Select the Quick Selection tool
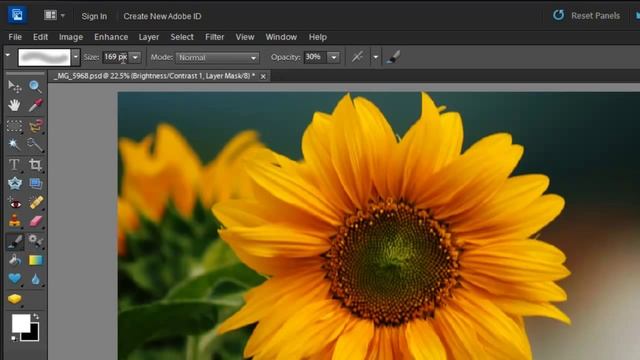The image size is (640, 360). [x=35, y=144]
